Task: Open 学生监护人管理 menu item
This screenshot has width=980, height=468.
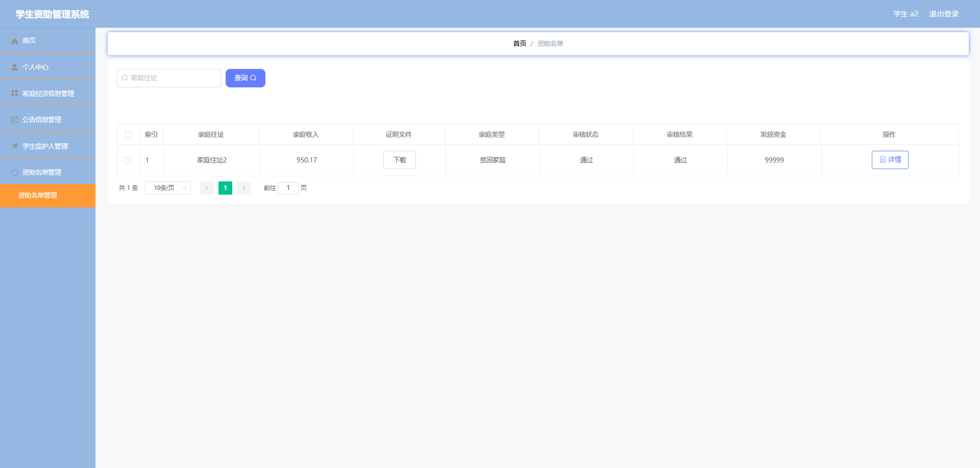Action: click(x=47, y=146)
